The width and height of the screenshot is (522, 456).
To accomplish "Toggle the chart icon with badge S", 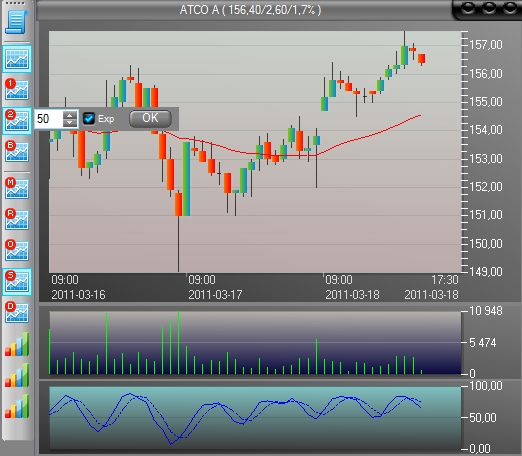I will click(17, 282).
